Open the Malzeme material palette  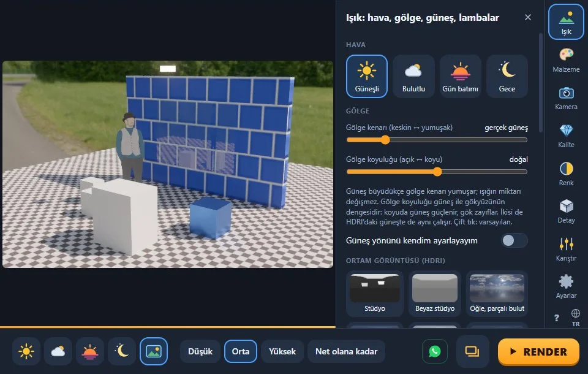tap(566, 60)
